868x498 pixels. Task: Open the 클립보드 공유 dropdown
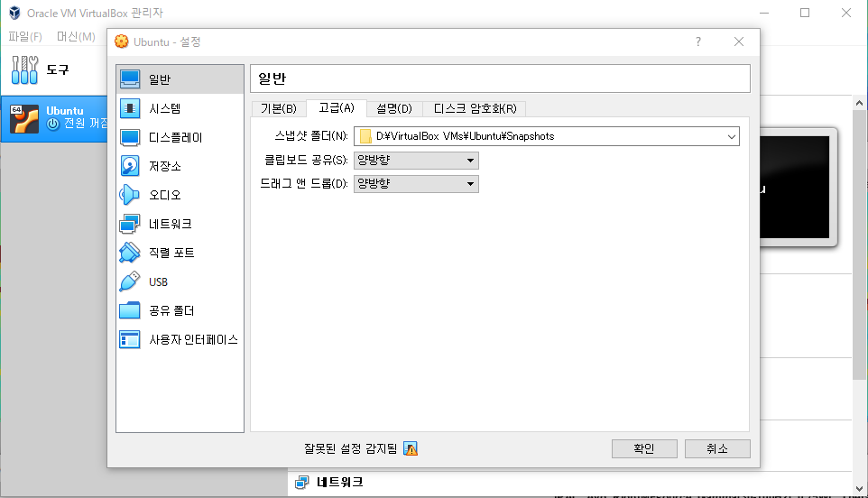pyautogui.click(x=416, y=161)
